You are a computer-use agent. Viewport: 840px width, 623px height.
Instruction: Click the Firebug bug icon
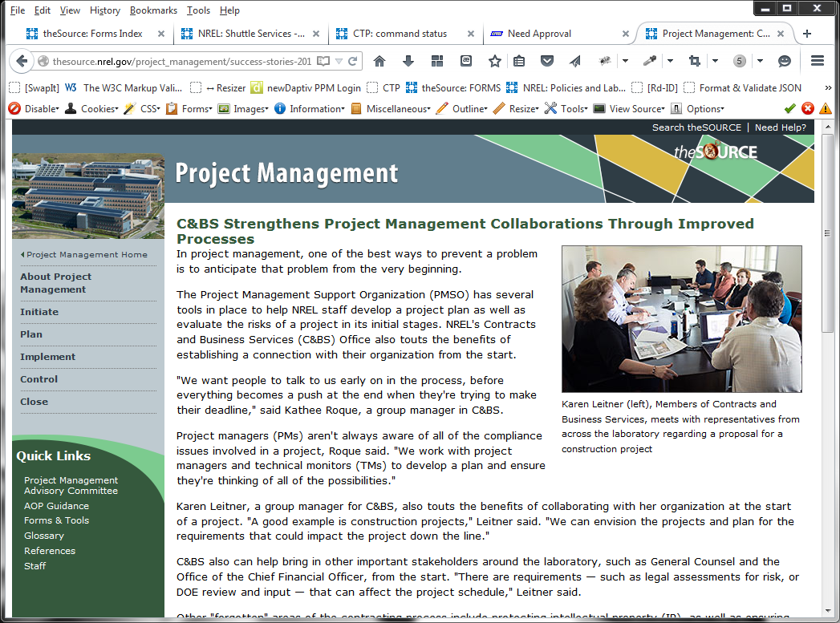(x=605, y=61)
